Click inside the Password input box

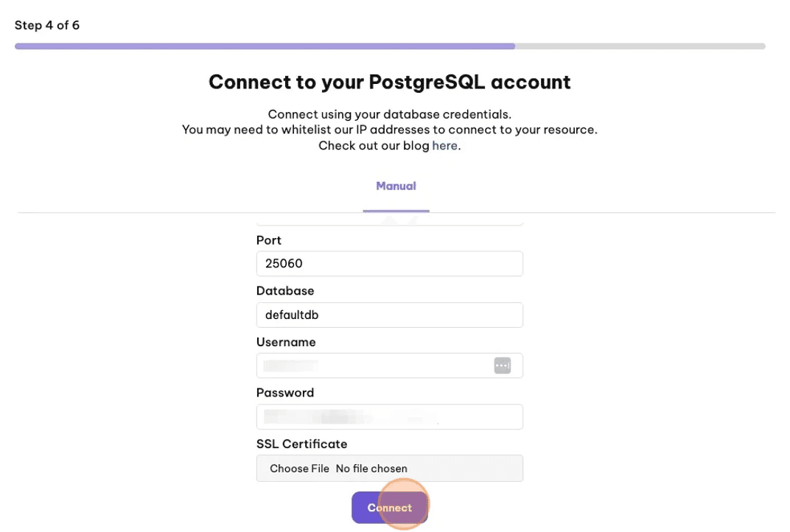click(x=389, y=416)
